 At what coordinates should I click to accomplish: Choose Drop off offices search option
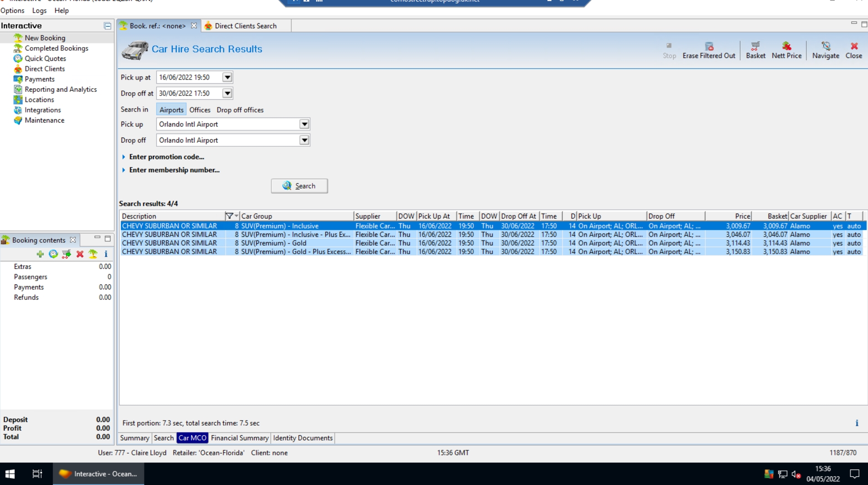(240, 110)
